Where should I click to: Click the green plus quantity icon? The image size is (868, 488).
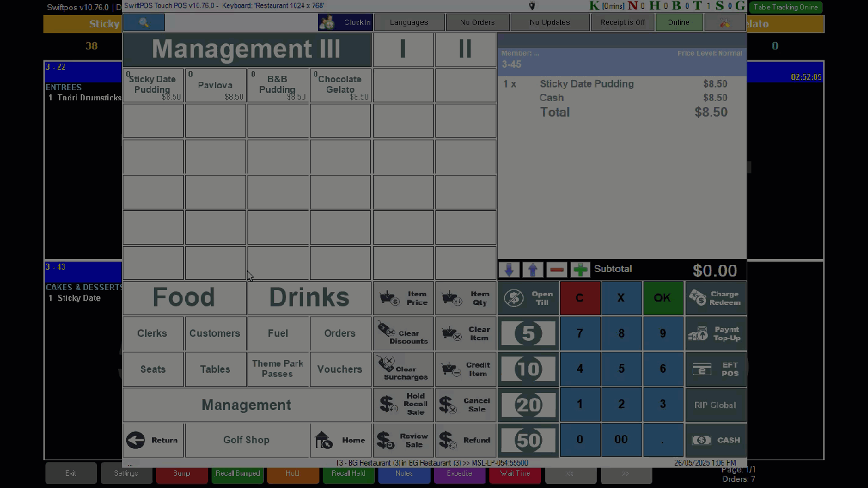[580, 270]
